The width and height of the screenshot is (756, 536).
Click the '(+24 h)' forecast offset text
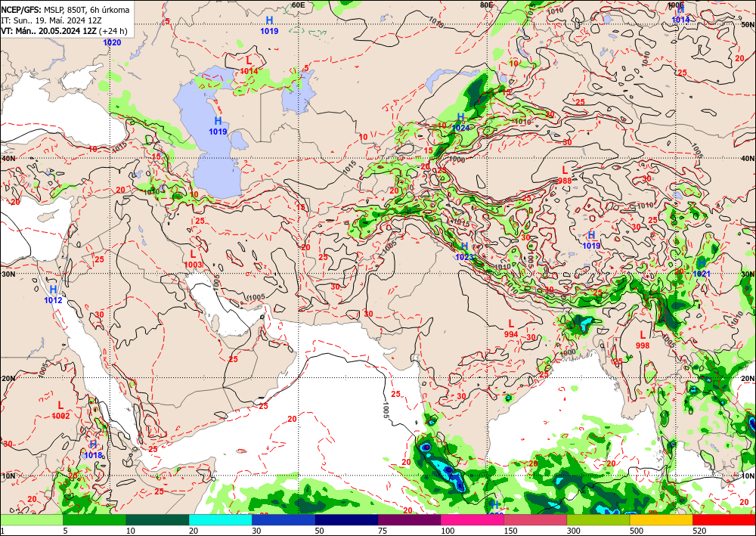(113, 31)
